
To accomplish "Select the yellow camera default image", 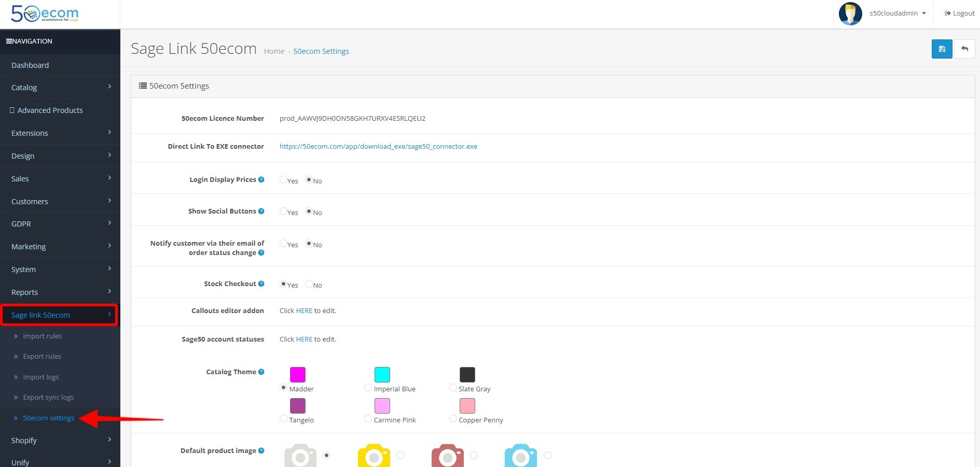I will point(374,456).
